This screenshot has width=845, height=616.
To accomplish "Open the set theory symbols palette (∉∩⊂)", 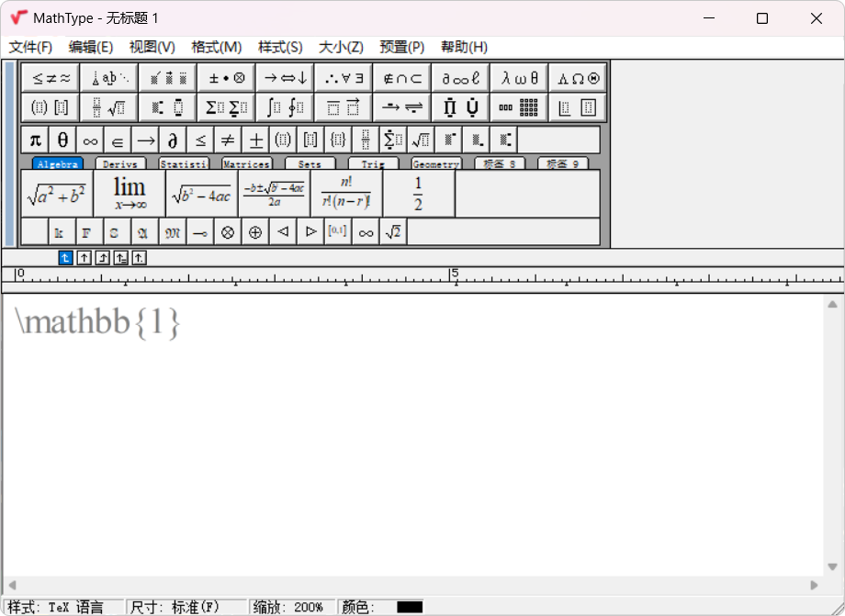I will 402,78.
